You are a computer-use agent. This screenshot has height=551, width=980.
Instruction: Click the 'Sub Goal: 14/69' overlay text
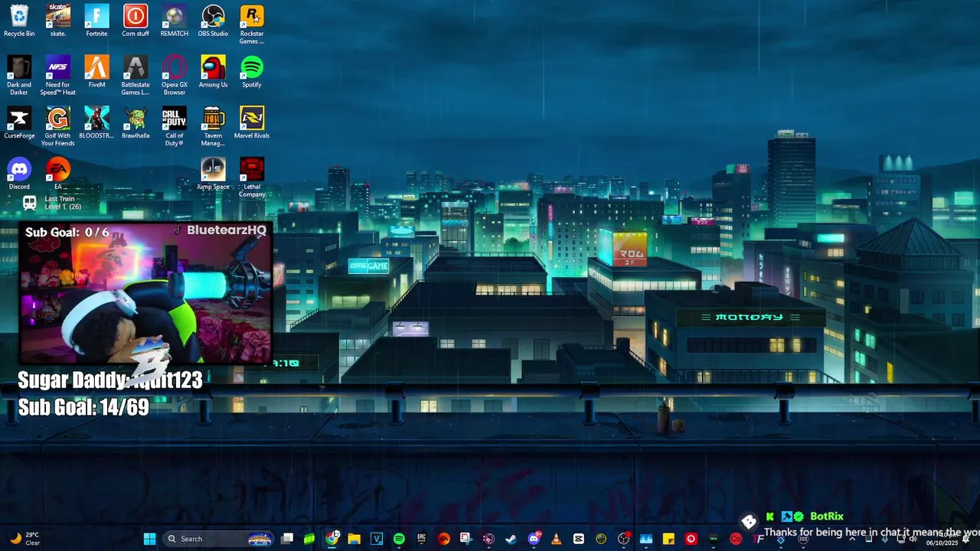click(83, 407)
